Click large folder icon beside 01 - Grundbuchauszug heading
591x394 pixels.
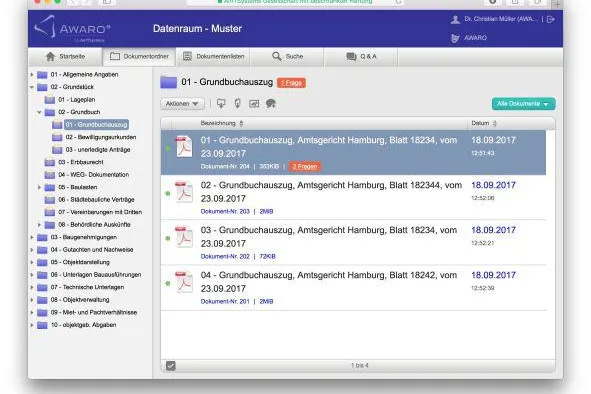click(168, 82)
